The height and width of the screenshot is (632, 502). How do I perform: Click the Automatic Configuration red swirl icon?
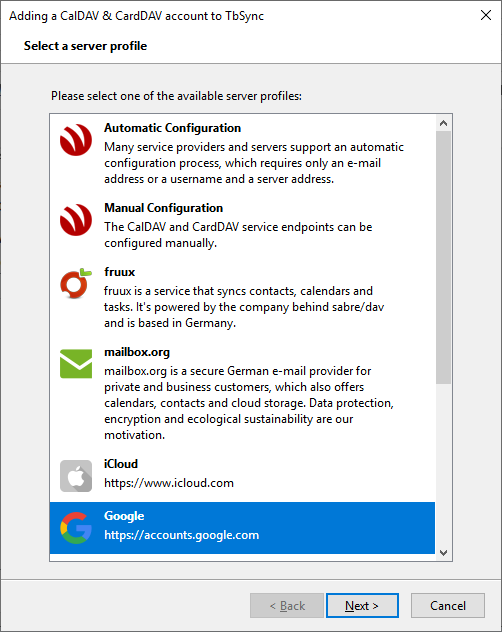76,140
